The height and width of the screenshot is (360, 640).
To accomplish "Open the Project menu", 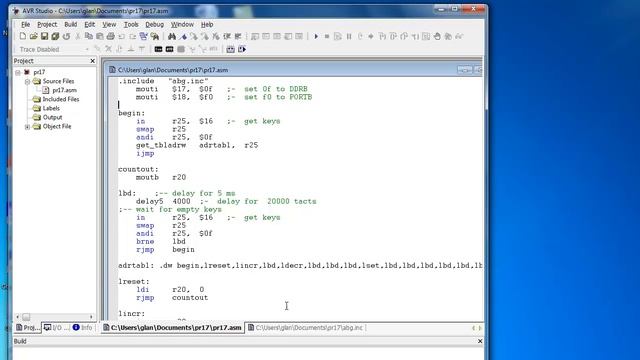I will click(x=47, y=24).
